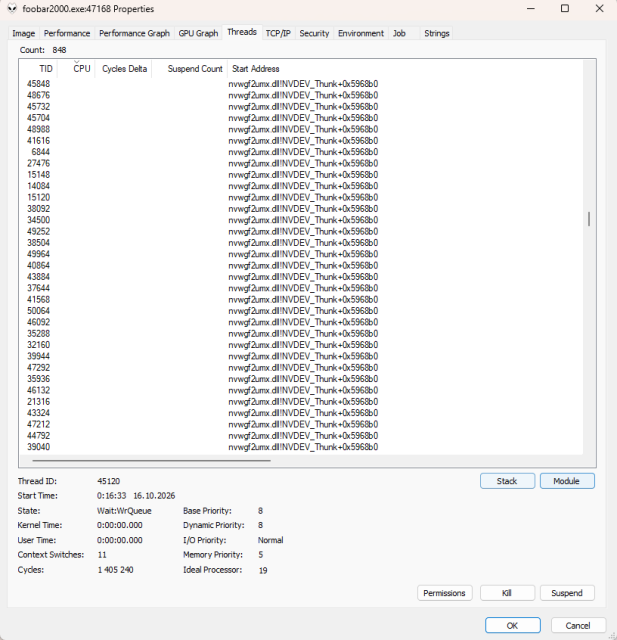The height and width of the screenshot is (640, 617).
Task: Select thread row with TID 35288
Action: point(301,333)
